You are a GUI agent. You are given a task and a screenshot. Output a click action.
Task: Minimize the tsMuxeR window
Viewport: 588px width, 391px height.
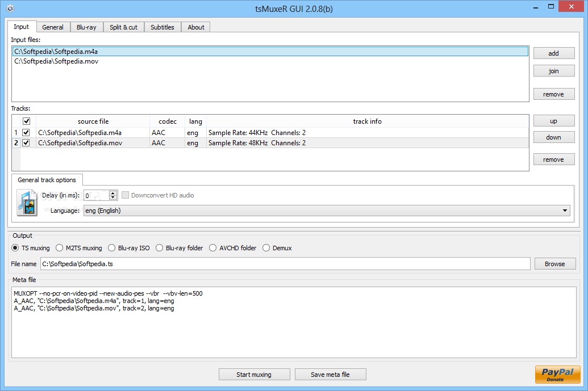pos(536,7)
